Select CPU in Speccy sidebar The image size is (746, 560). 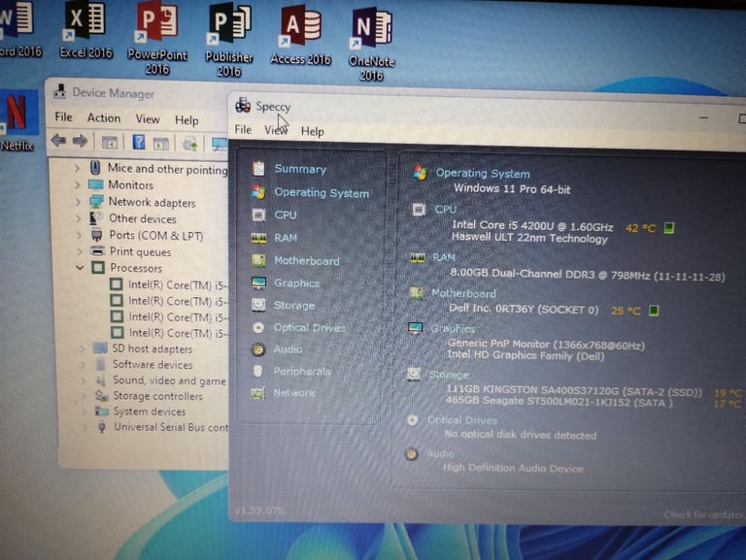point(285,214)
